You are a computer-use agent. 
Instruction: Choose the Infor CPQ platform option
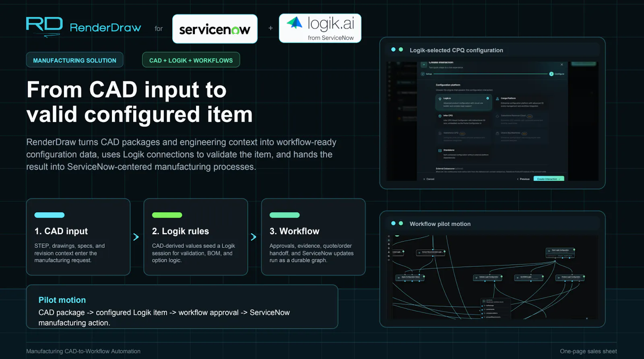(x=464, y=120)
